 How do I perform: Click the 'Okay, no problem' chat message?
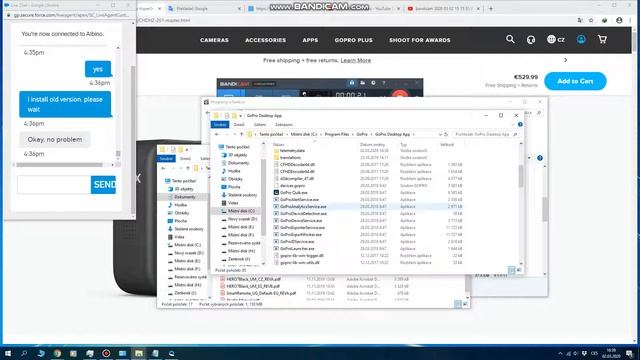click(55, 140)
